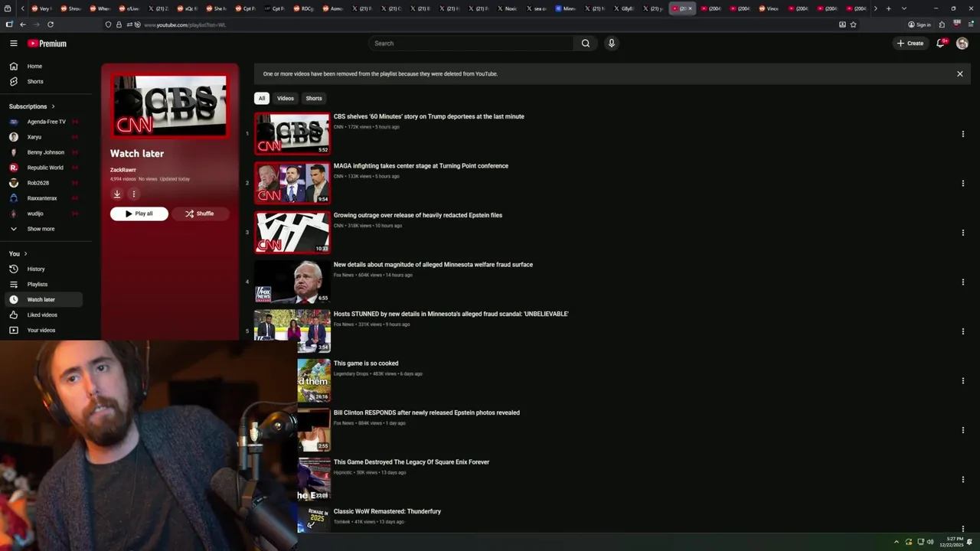
Task: Open the notifications bell
Action: 941,44
